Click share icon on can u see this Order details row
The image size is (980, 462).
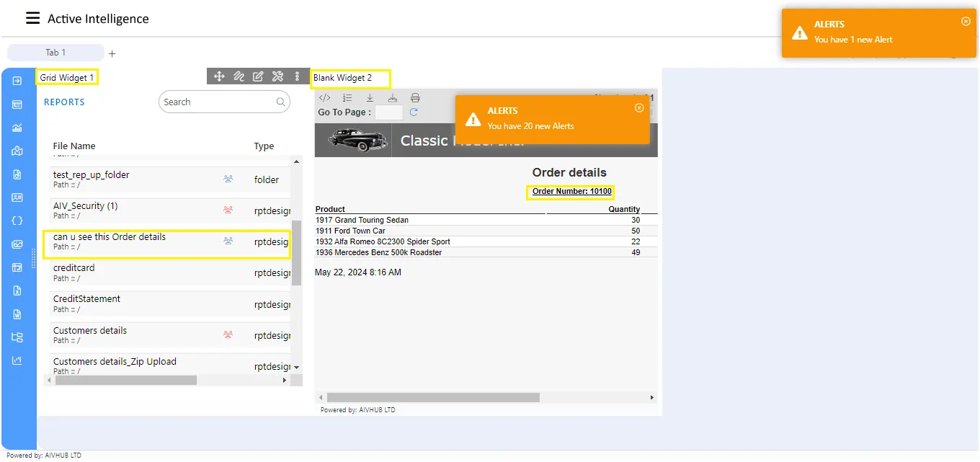[228, 241]
